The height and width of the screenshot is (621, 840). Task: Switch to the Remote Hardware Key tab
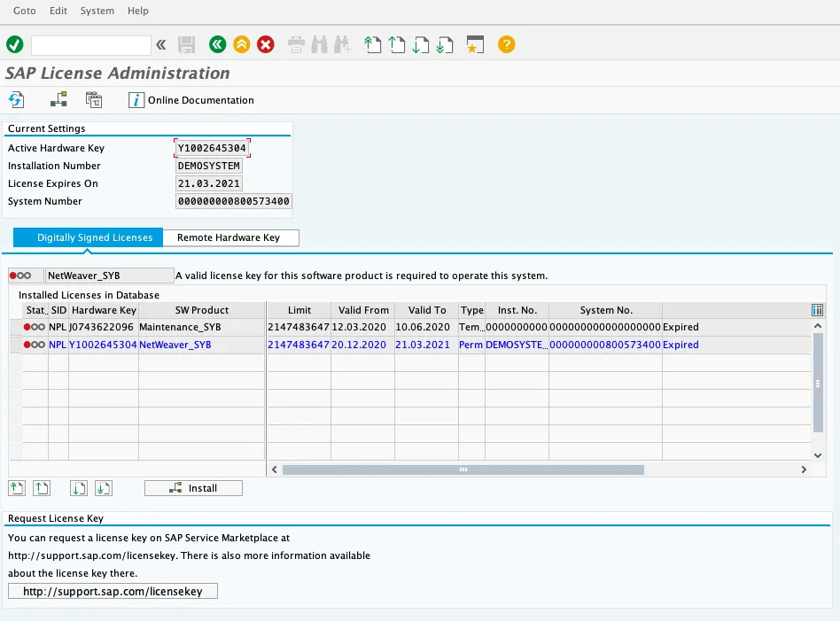pyautogui.click(x=229, y=237)
